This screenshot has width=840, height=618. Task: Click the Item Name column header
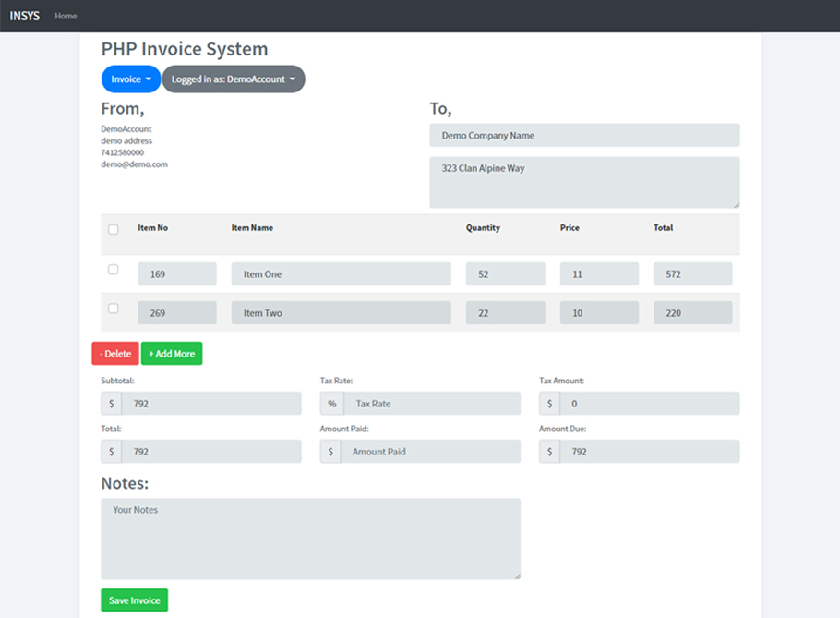point(252,228)
